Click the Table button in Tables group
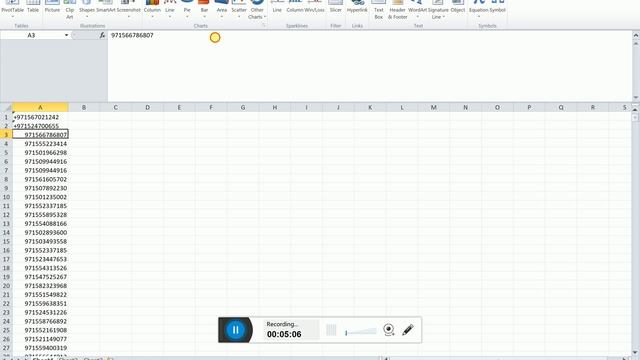This screenshot has height=360, width=640. pyautogui.click(x=33, y=7)
